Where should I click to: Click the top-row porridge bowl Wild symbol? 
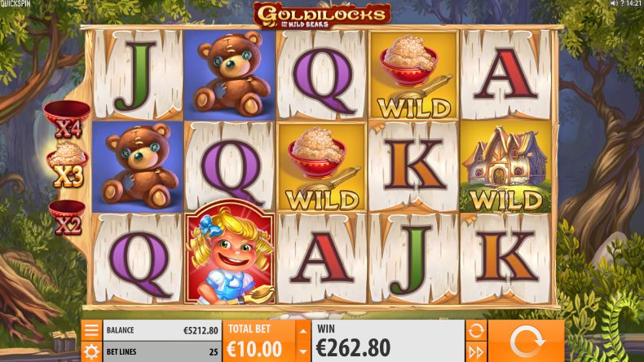(x=413, y=75)
